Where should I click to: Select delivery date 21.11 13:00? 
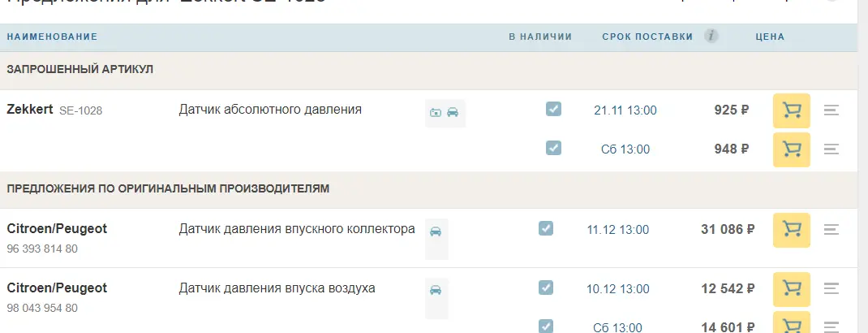(625, 110)
